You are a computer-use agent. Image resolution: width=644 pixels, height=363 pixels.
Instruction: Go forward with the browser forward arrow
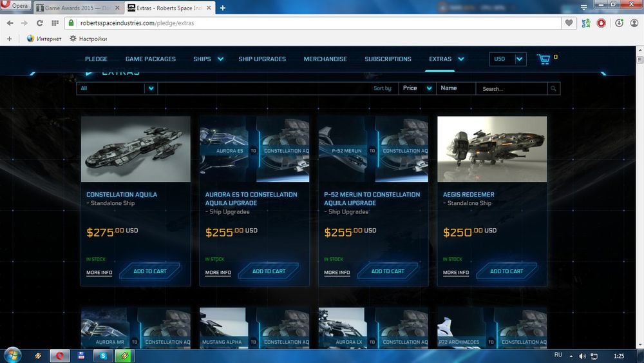click(x=24, y=23)
